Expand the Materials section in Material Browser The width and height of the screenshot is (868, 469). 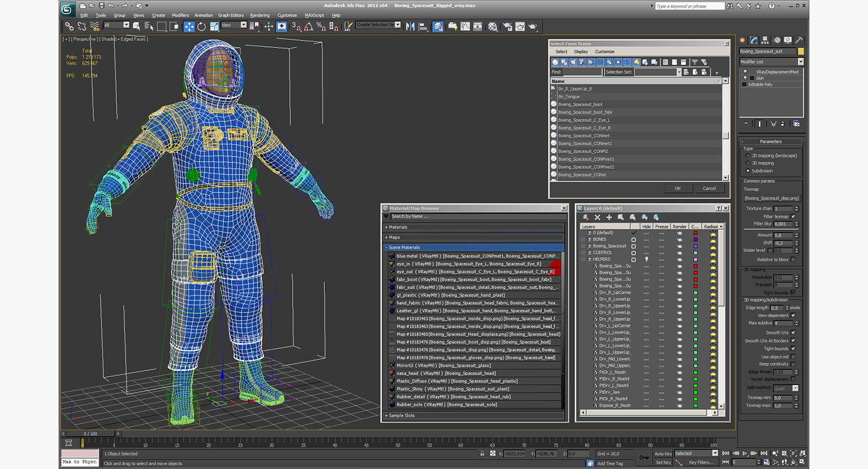(474, 227)
